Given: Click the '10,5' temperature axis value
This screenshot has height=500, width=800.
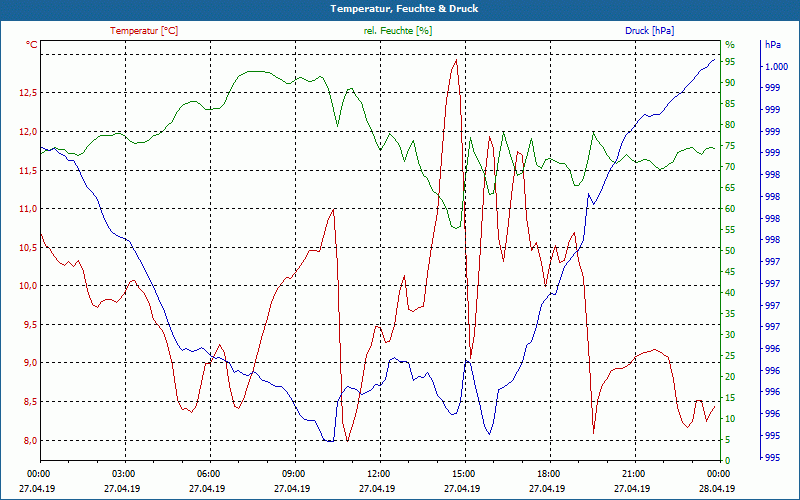Looking at the screenshot, I should pyautogui.click(x=29, y=247).
